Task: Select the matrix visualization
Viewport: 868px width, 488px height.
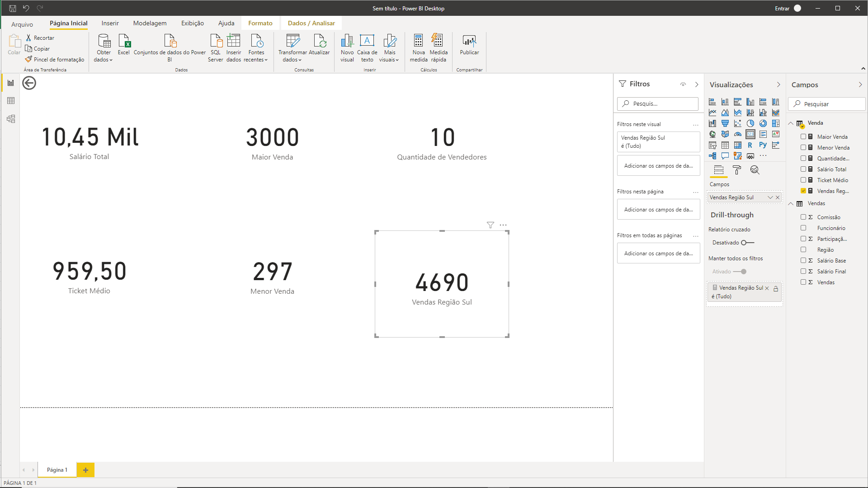Action: coord(738,145)
